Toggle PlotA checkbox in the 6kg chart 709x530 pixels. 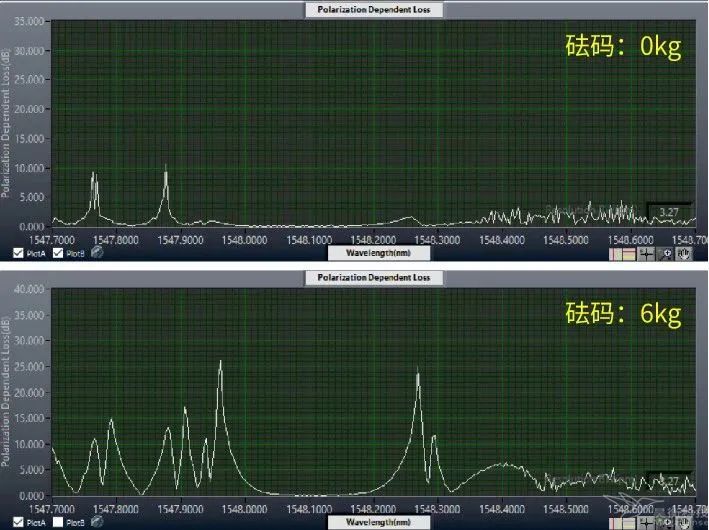(x=20, y=522)
